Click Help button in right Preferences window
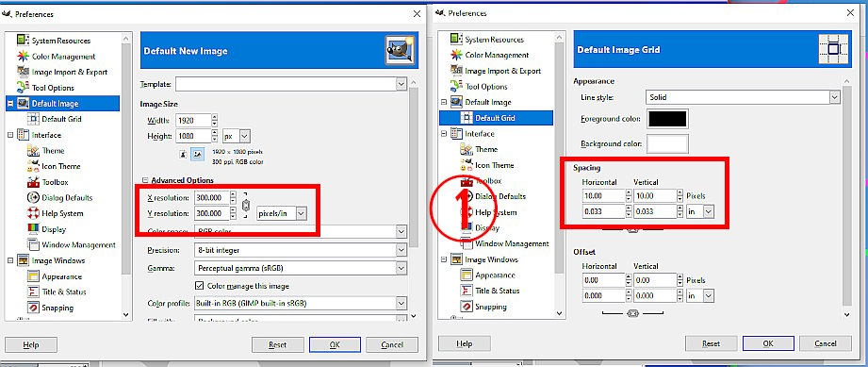Image resolution: width=868 pixels, height=367 pixels. click(465, 343)
